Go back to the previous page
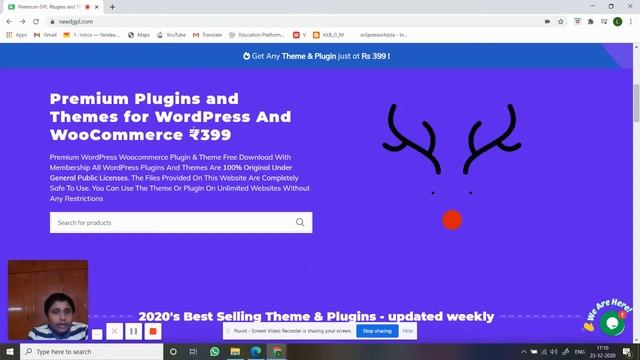The width and height of the screenshot is (640, 360). click(x=9, y=22)
